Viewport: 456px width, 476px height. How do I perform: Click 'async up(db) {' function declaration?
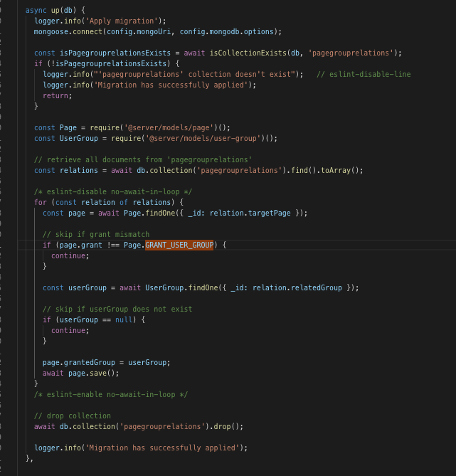55,11
